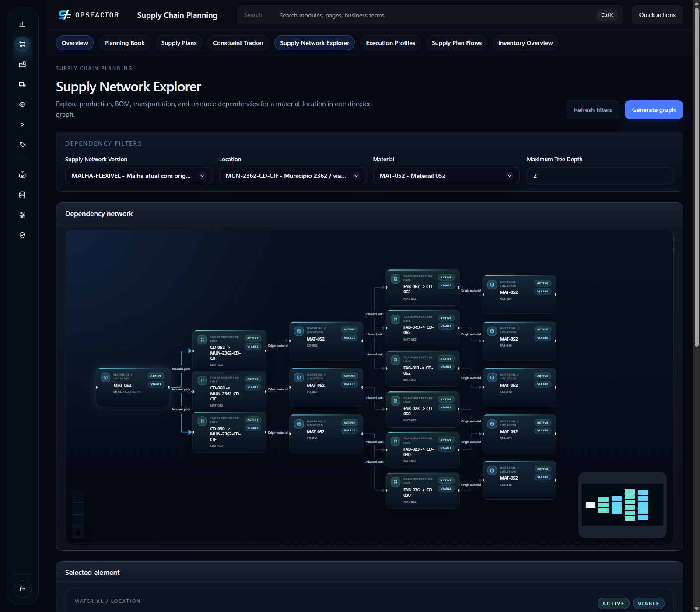Switch to the Planning Book tab
The width and height of the screenshot is (700, 612).
click(x=125, y=43)
